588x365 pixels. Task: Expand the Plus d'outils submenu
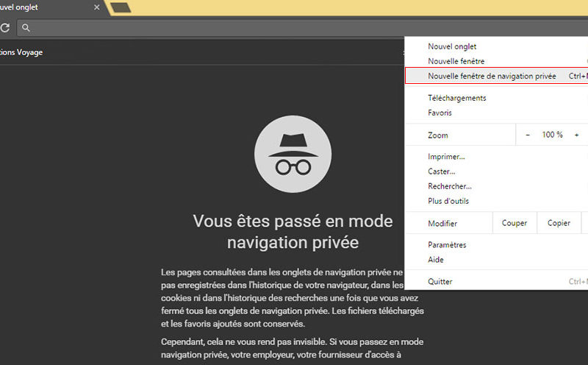448,201
